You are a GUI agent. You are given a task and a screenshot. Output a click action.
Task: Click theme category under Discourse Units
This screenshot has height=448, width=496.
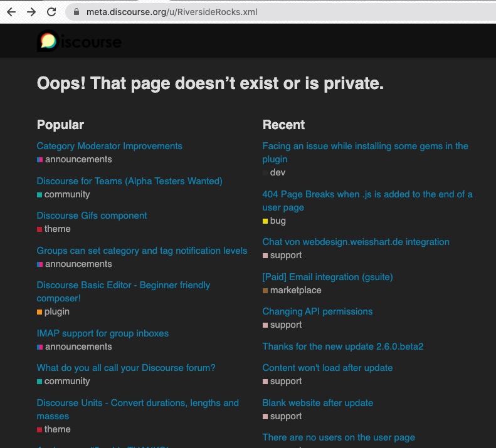[54, 430]
